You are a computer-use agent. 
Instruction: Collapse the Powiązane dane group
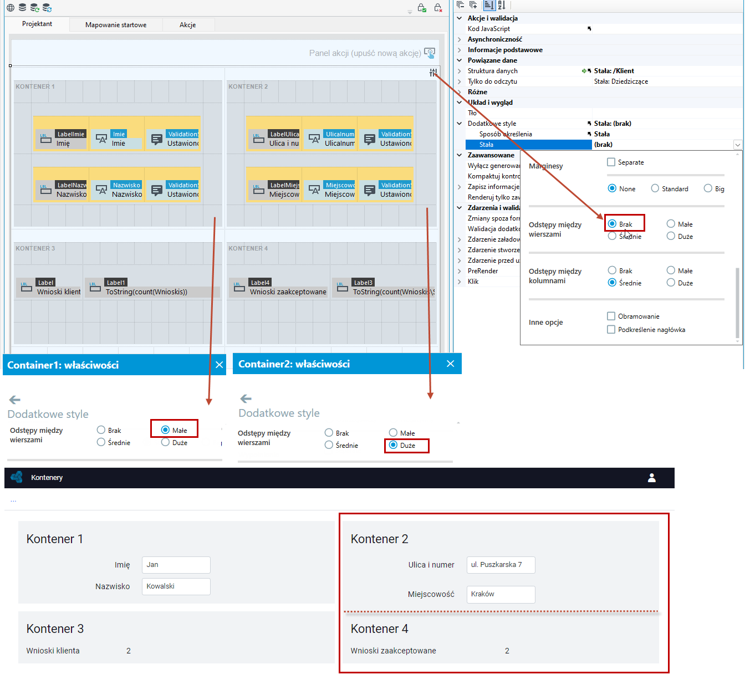point(460,60)
